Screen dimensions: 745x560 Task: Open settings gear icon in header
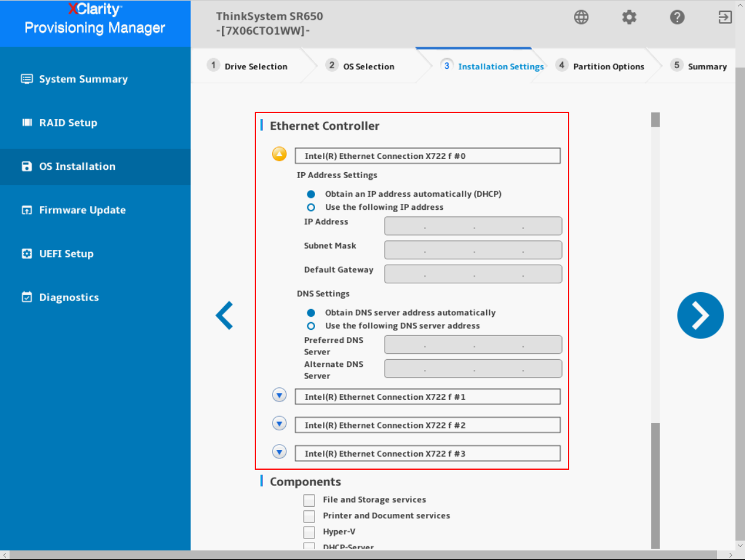tap(629, 17)
